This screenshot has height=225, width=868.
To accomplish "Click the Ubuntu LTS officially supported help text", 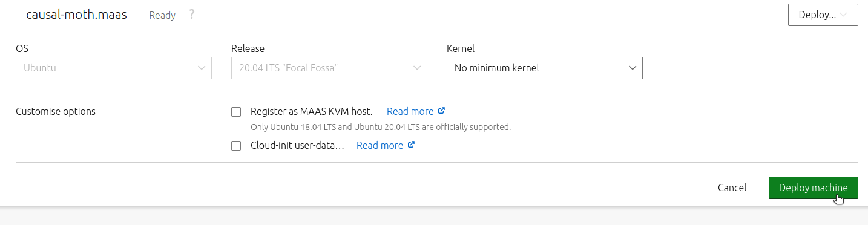I will pyautogui.click(x=381, y=127).
